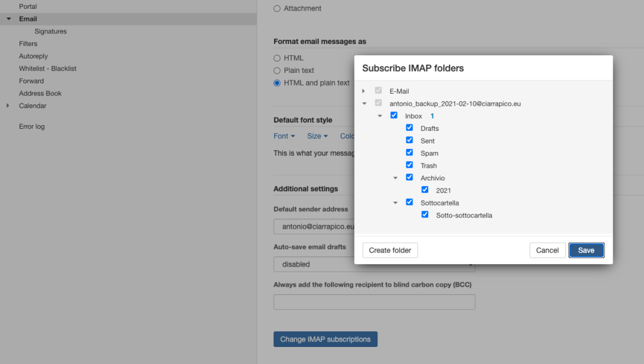The image size is (644, 364).
Task: Uncheck the Spam folder checkbox
Action: [x=409, y=153]
